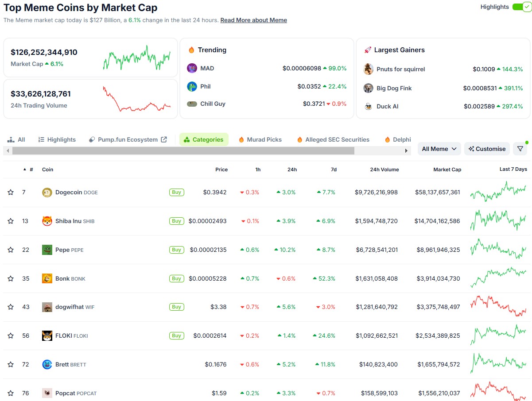532x401 pixels.
Task: Select the partially visible Delphi tab
Action: (397, 139)
